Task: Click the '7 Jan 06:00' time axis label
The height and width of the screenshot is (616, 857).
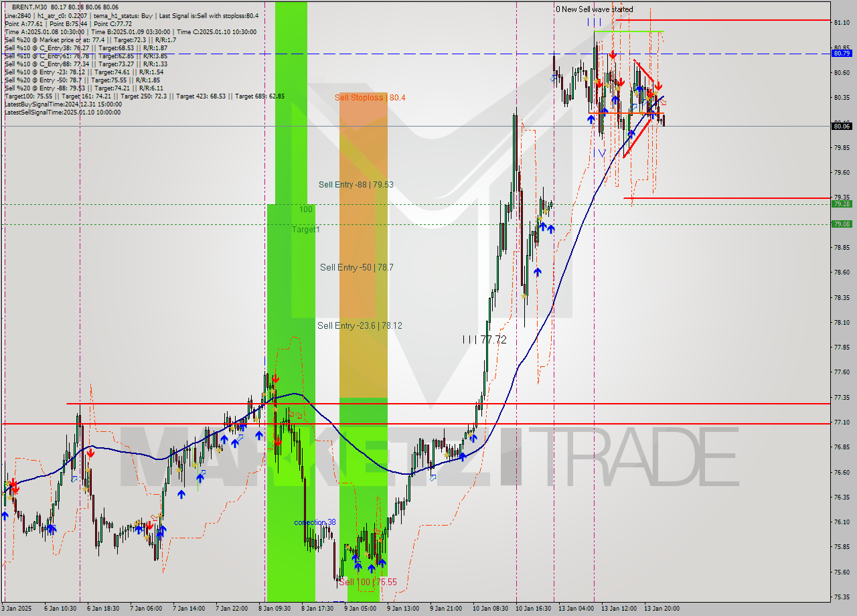Action: click(146, 609)
